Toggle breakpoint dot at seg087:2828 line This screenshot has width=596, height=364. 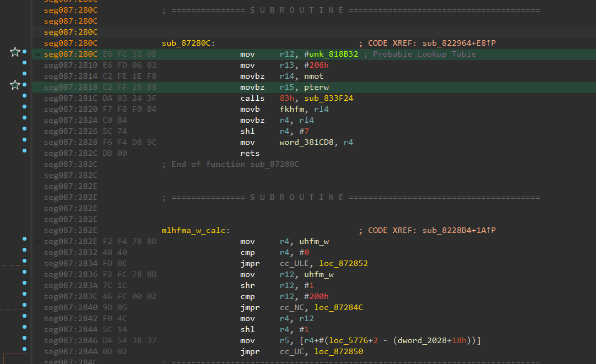point(24,139)
